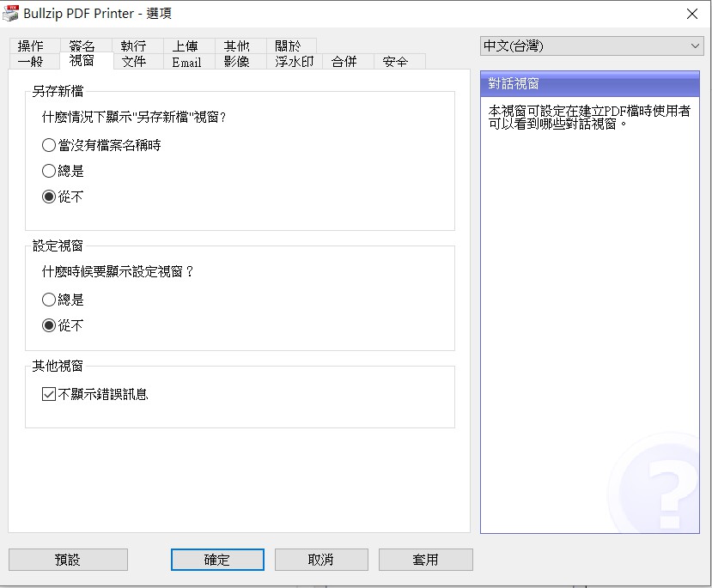Click the 對話視窗 help panel header
This screenshot has width=712, height=588.
(x=590, y=83)
